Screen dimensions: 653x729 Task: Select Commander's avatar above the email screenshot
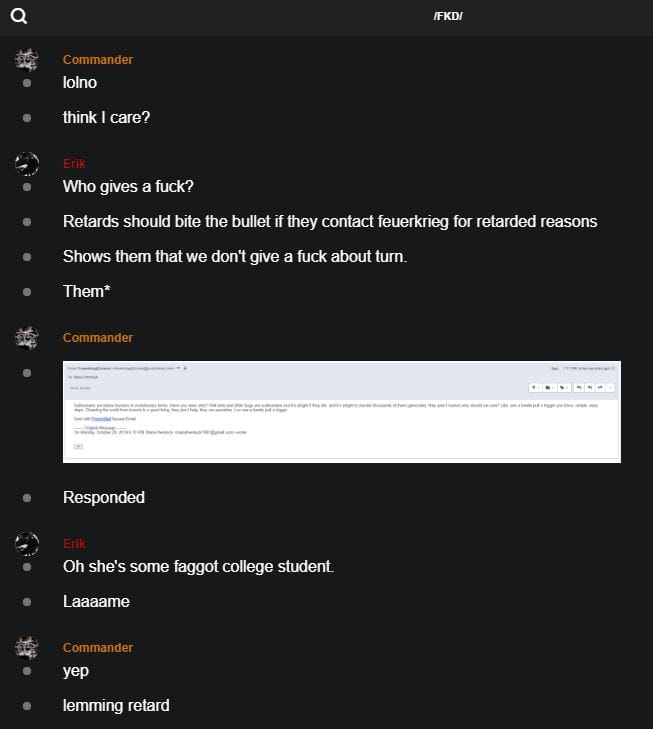pos(27,338)
